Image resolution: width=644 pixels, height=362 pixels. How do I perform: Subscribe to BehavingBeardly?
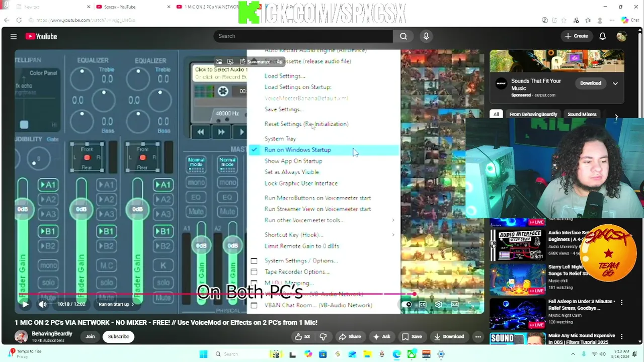click(x=118, y=336)
